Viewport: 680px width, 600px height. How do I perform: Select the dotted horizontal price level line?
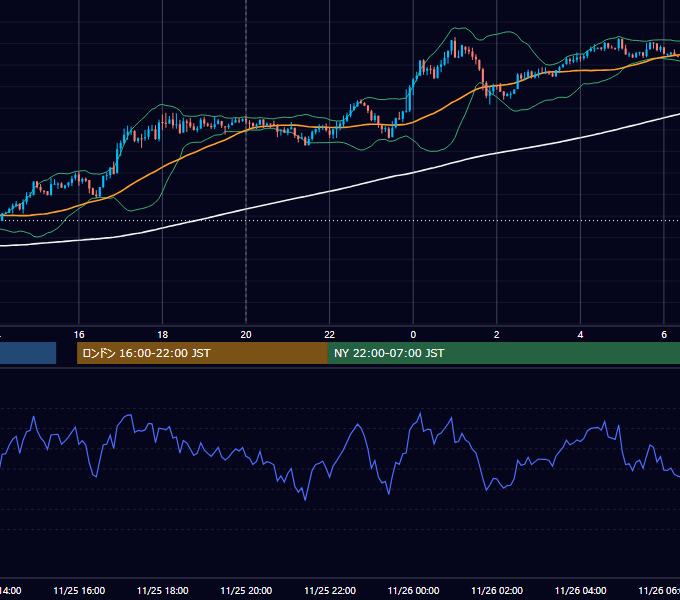(340, 220)
